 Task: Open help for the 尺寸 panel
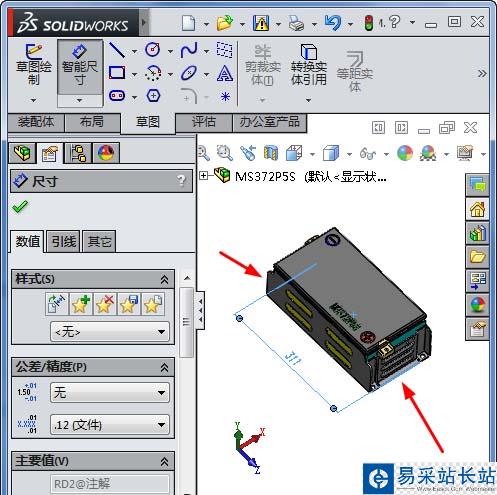click(181, 181)
